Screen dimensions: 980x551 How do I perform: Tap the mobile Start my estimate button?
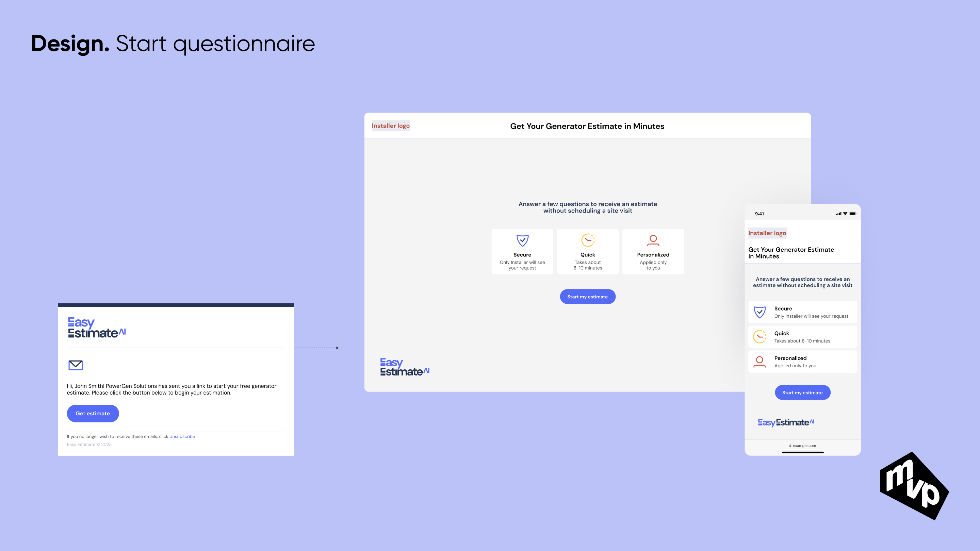pos(802,393)
